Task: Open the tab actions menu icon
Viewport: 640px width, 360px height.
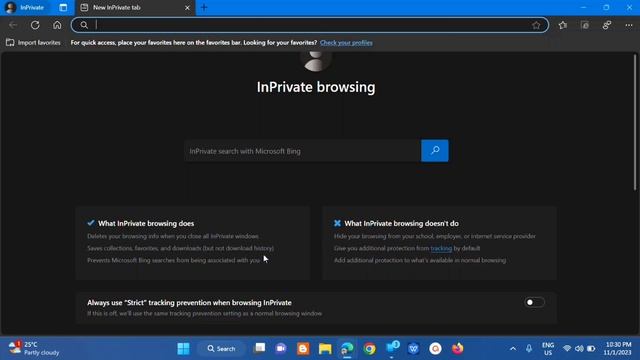Action: 63,7
